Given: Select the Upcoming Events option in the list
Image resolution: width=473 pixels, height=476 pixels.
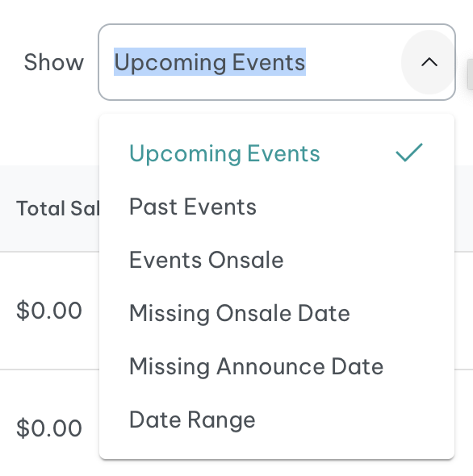Looking at the screenshot, I should point(277,153).
